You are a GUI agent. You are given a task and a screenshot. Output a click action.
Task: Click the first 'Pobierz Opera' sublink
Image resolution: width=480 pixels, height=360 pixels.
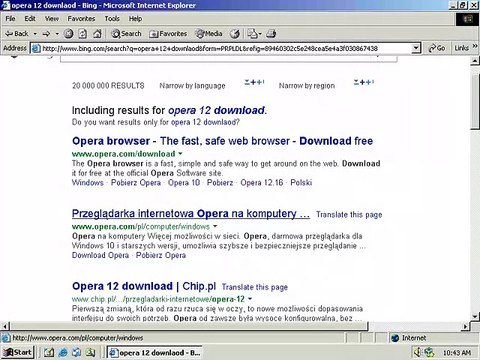136,183
